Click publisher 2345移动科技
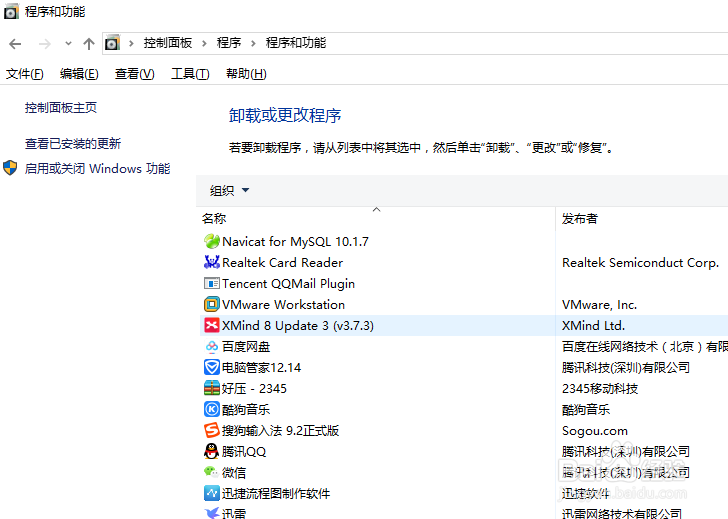 [x=600, y=388]
